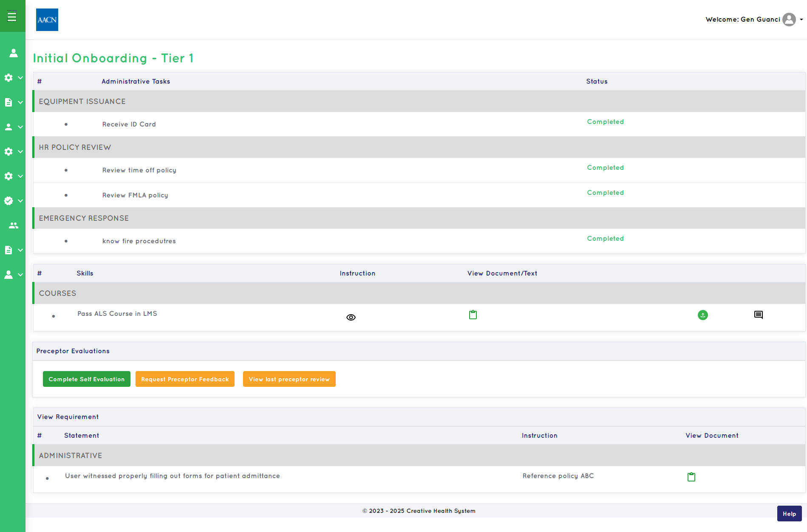The width and height of the screenshot is (807, 532).
Task: Expand the bottom person sidebar menu
Action: point(13,275)
